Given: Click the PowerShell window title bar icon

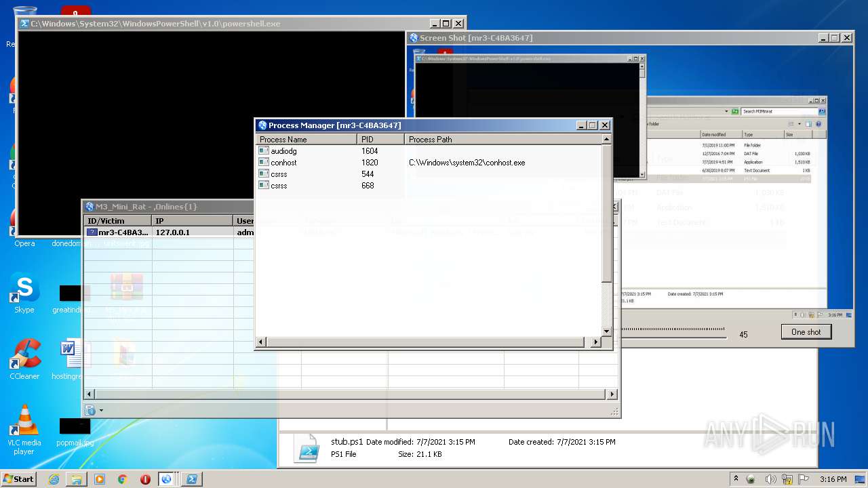Looking at the screenshot, I should 24,24.
